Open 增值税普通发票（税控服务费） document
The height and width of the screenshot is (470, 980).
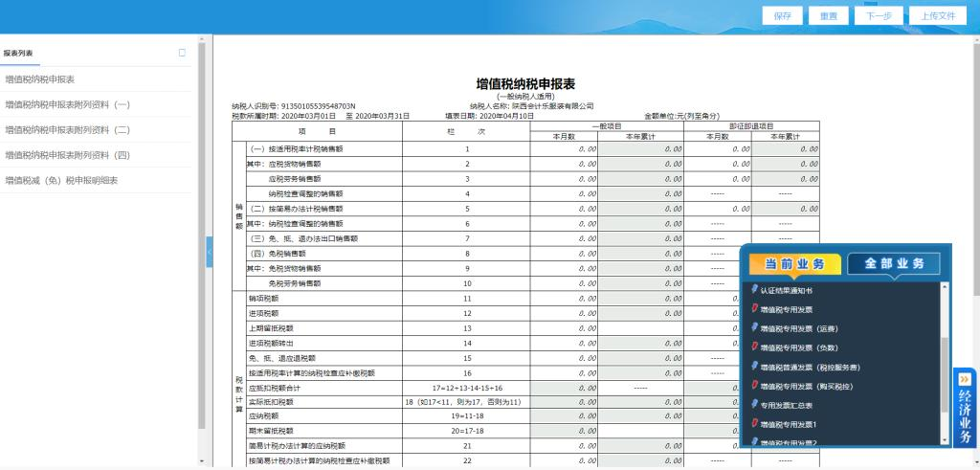pos(810,368)
